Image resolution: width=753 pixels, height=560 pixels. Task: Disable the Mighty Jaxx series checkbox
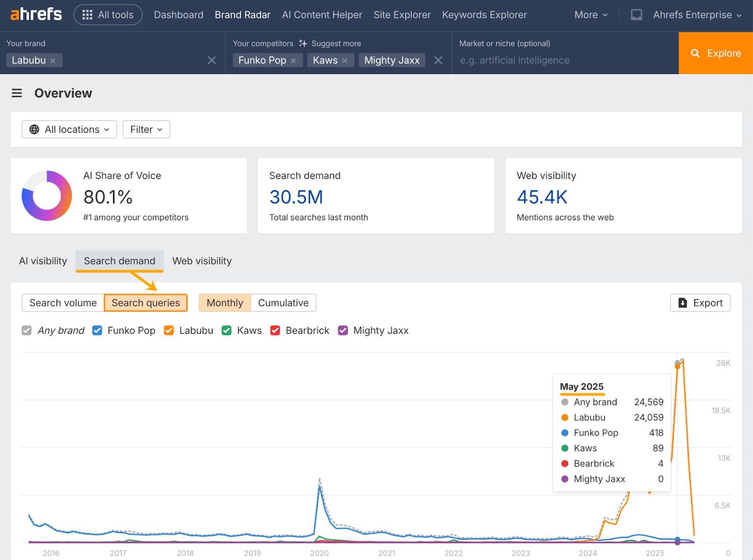pyautogui.click(x=343, y=330)
